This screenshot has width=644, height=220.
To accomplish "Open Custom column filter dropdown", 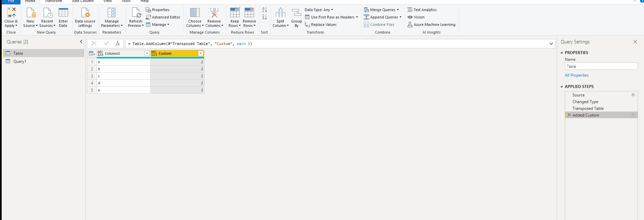I will click(200, 53).
